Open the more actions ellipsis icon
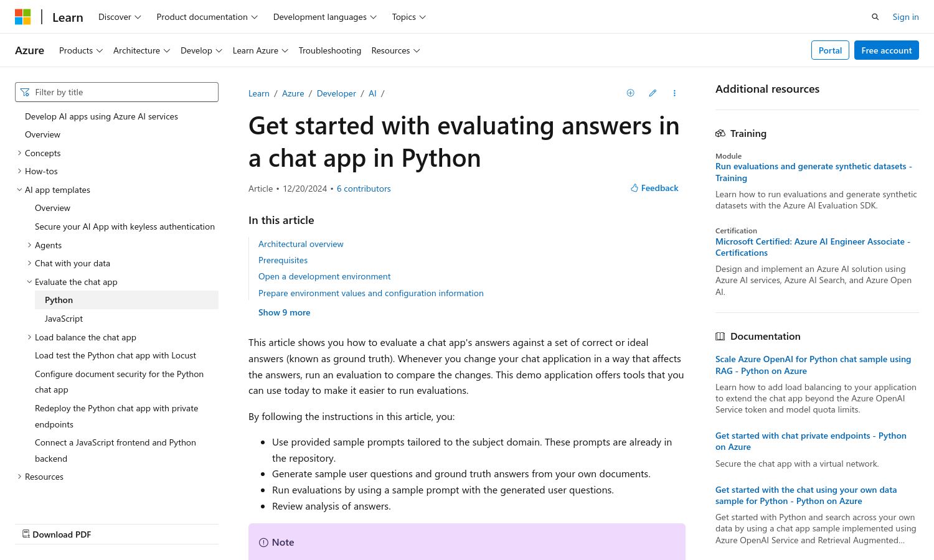Image resolution: width=934 pixels, height=560 pixels. pos(674,93)
